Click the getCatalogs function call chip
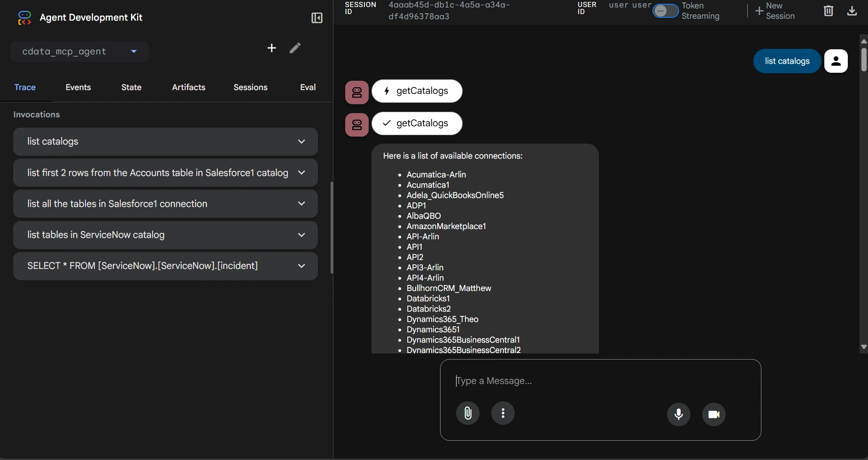868x460 pixels. [417, 91]
